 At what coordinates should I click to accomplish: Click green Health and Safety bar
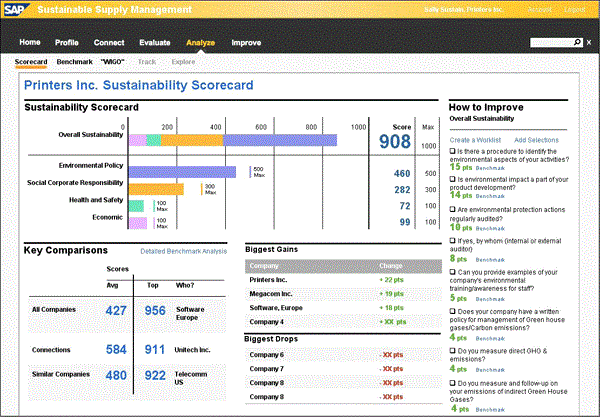(136, 206)
